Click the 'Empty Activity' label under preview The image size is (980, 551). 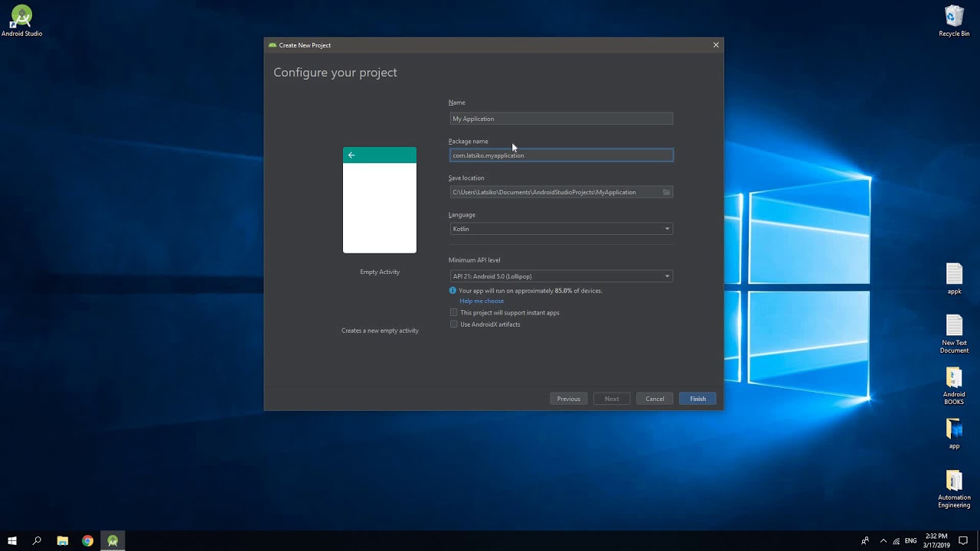pos(380,272)
